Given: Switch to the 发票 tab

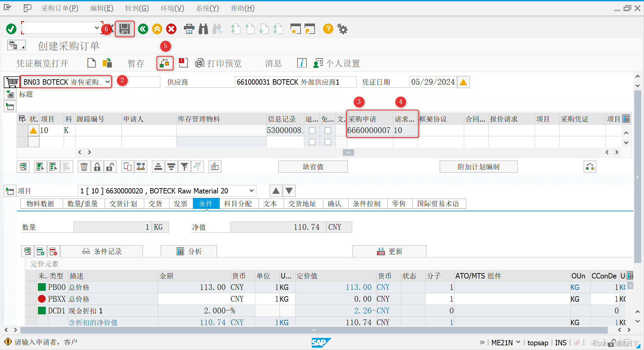Looking at the screenshot, I should (180, 204).
